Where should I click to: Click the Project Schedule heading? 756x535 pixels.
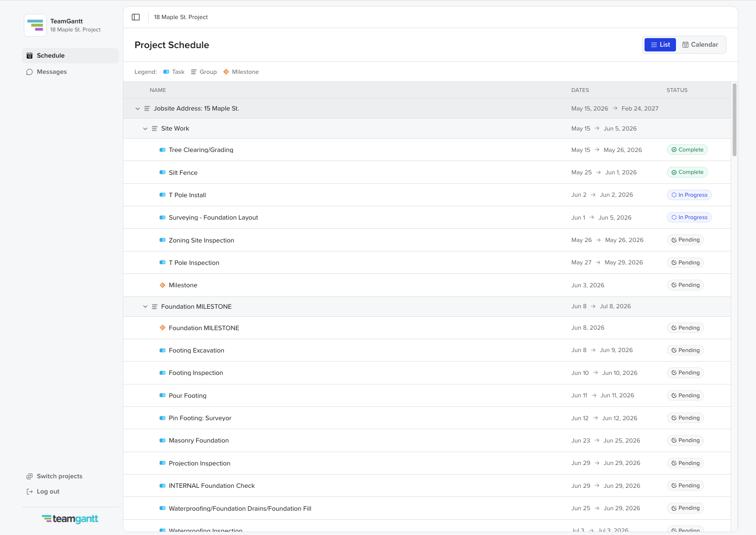[x=172, y=45]
